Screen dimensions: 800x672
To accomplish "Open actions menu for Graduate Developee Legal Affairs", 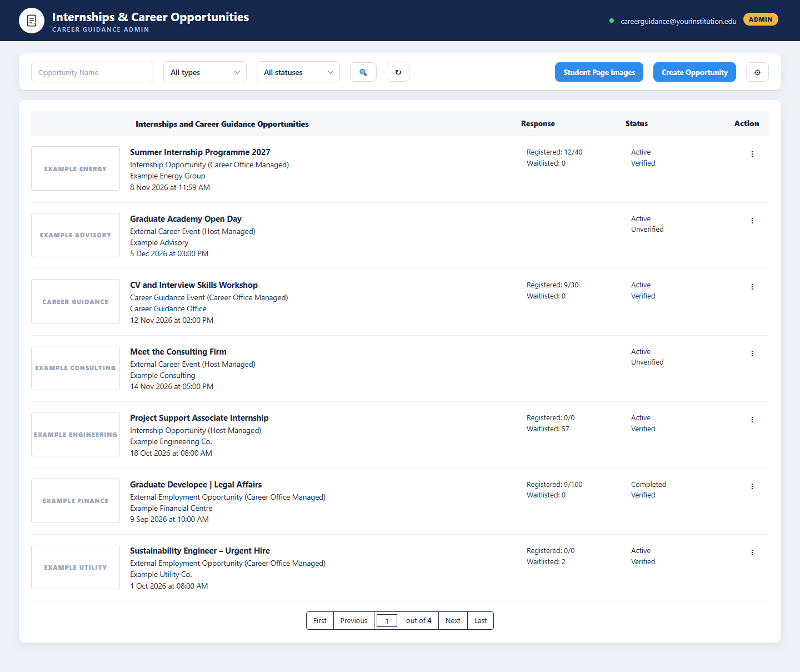I will point(752,486).
